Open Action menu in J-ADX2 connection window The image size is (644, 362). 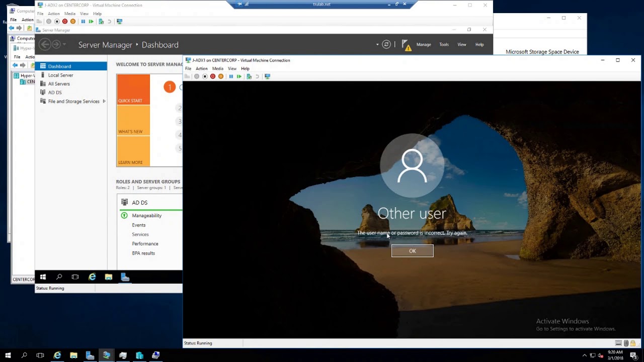click(53, 14)
